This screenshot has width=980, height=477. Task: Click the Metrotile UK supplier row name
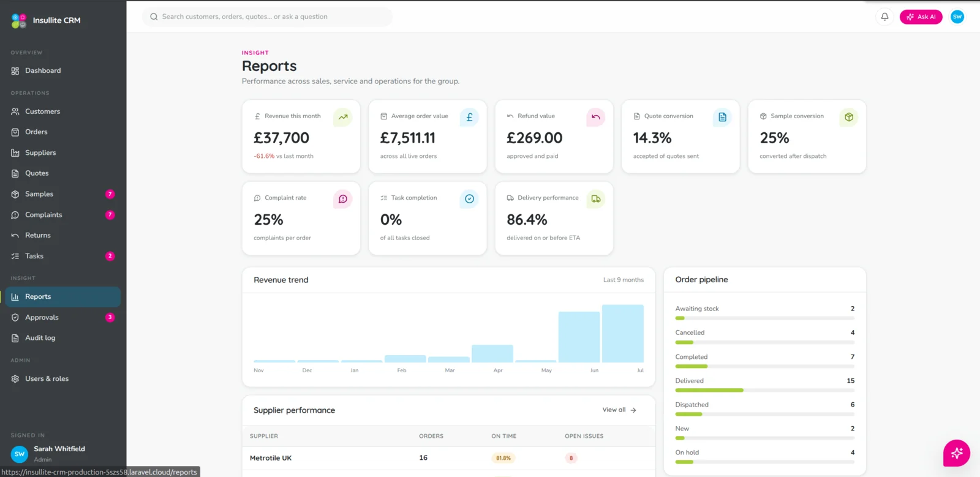click(271, 458)
